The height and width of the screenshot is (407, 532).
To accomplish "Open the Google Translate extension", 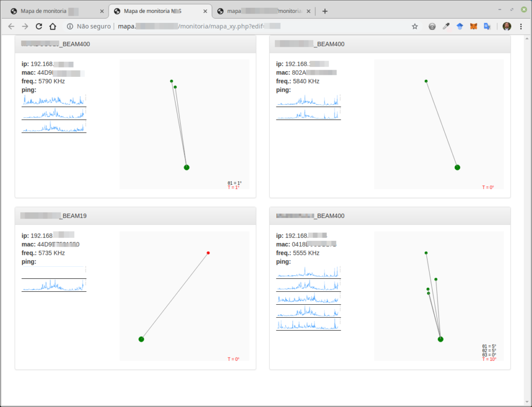I will pyautogui.click(x=487, y=26).
